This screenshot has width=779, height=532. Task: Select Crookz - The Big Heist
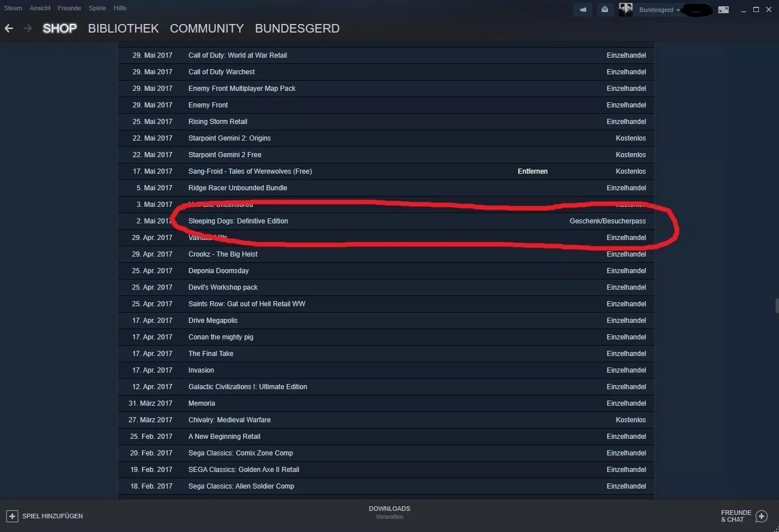[x=223, y=254]
